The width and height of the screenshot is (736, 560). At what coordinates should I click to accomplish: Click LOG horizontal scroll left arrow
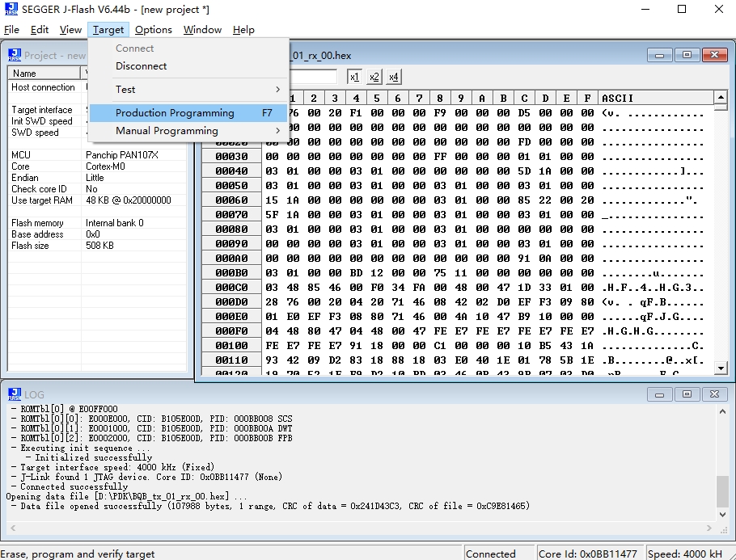[13, 528]
